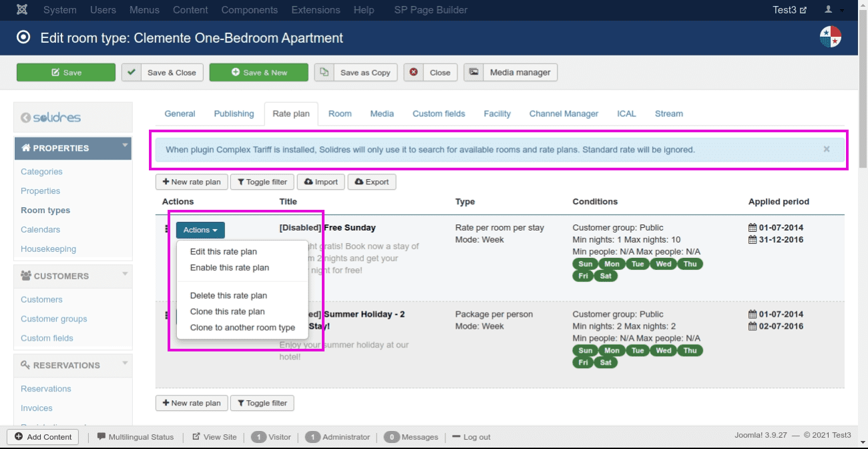Viewport: 868px width, 449px height.
Task: Click the Save as Copy icon
Action: (x=324, y=72)
